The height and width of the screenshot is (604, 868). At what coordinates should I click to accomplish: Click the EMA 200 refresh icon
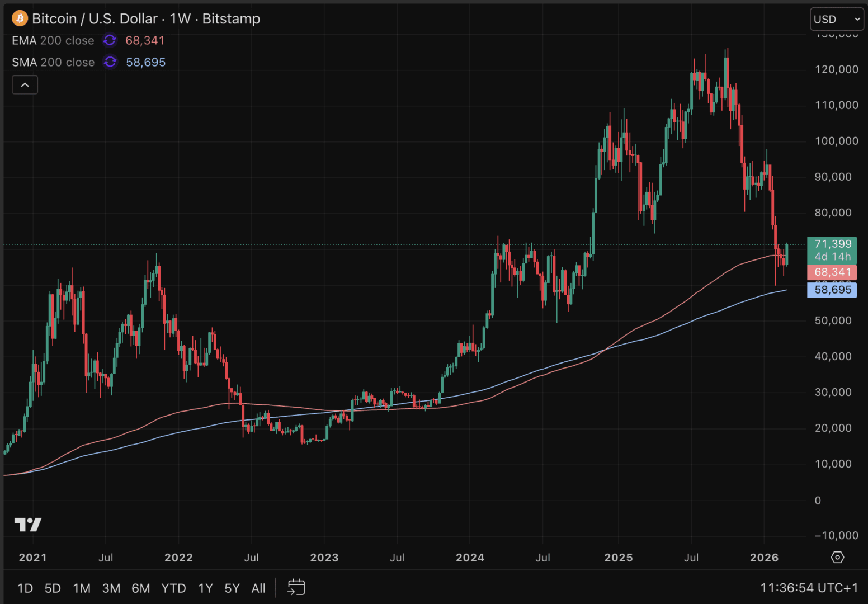point(110,40)
